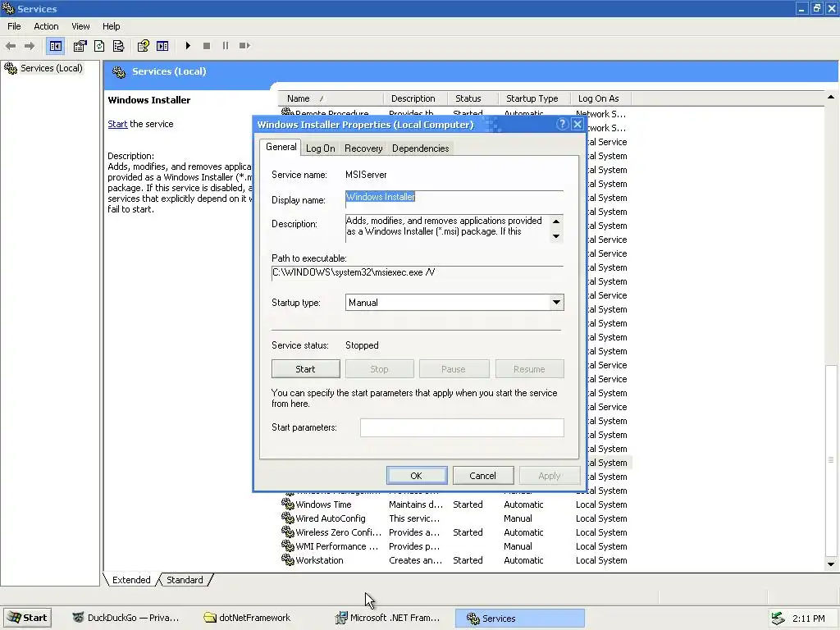
Task: Toggle Show/Hide Console Tree toolbar icon
Action: (x=55, y=46)
